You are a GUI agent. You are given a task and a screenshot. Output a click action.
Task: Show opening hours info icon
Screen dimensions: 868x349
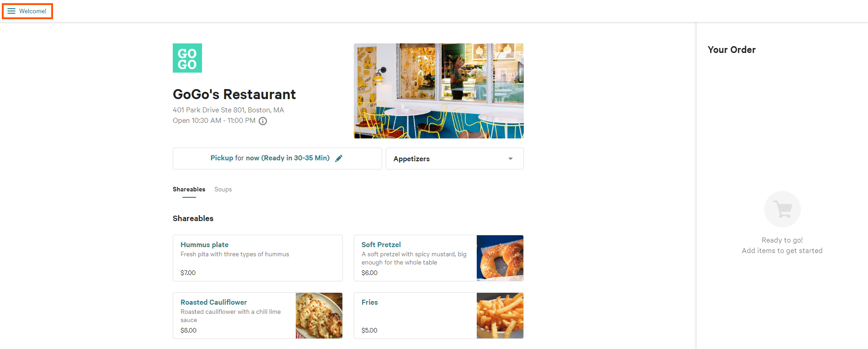[x=263, y=121]
